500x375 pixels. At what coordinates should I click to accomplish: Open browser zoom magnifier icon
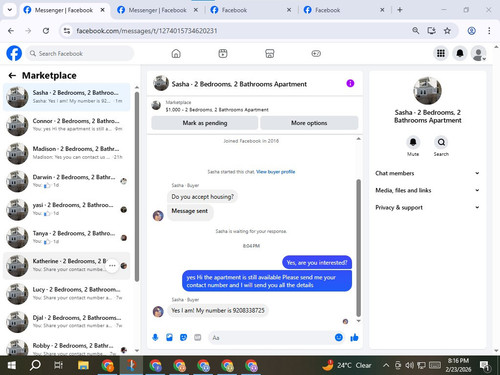416,31
